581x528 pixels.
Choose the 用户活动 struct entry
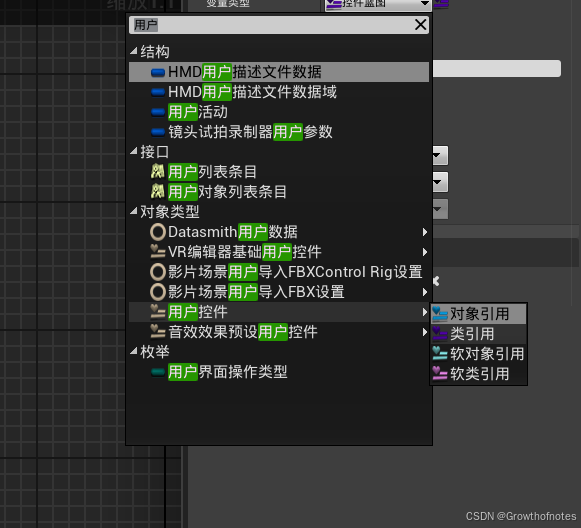[279, 112]
